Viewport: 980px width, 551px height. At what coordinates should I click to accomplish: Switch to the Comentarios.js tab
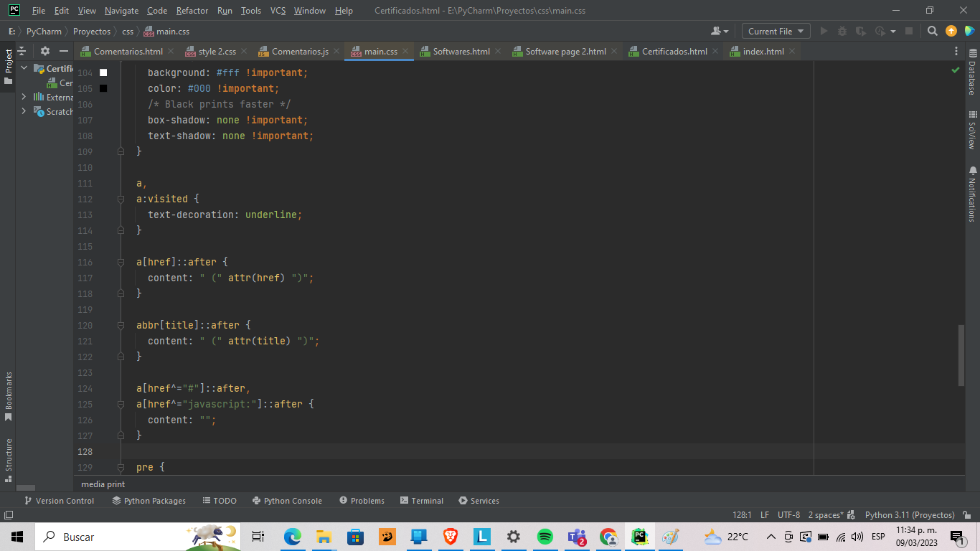[299, 52]
